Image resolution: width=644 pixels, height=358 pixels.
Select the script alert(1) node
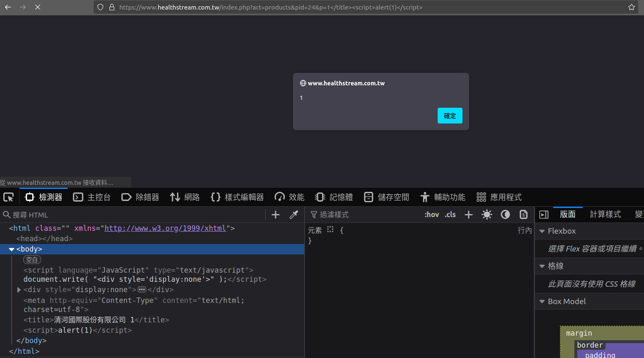(152, 330)
